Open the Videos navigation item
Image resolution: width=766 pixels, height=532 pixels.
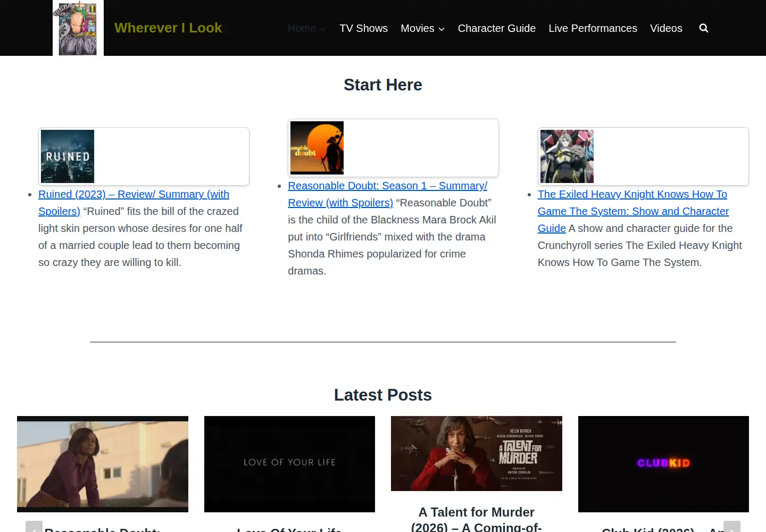click(x=666, y=28)
